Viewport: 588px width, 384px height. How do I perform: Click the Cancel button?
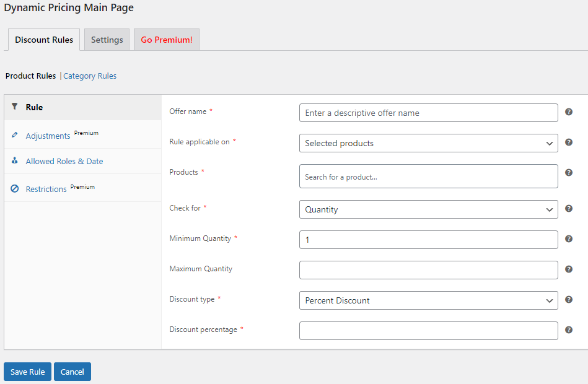pyautogui.click(x=72, y=372)
